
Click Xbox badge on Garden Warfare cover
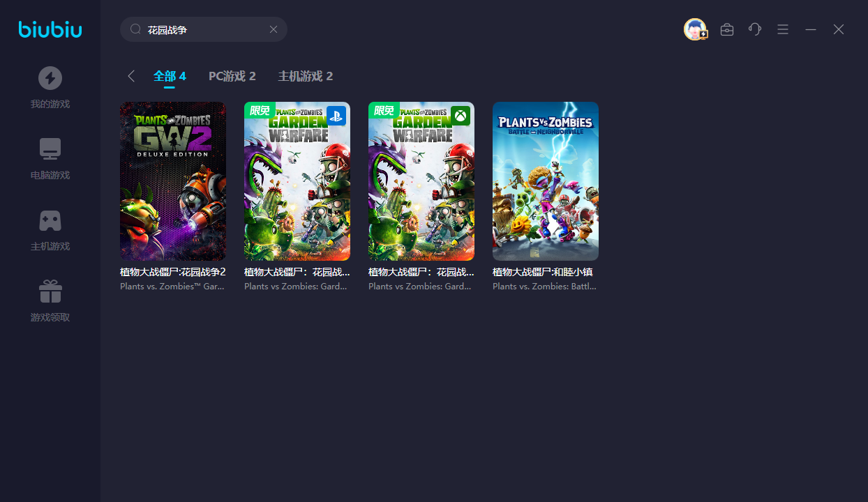tap(461, 116)
